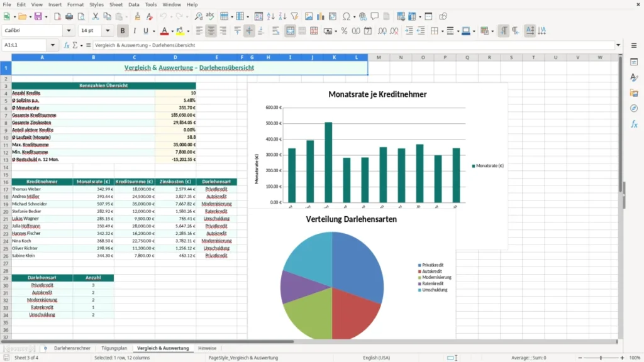Open the Data menu

133,4
